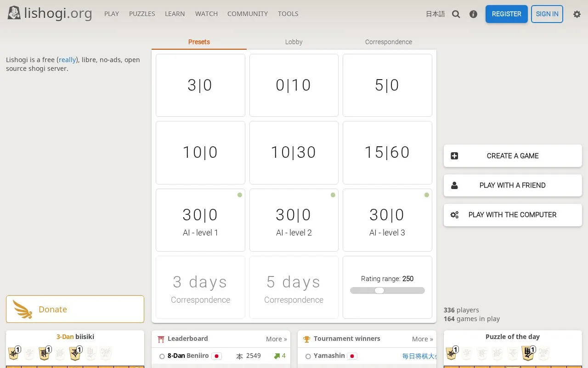Adjust the Rating range slider
Image resolution: width=588 pixels, height=368 pixels.
387,290
